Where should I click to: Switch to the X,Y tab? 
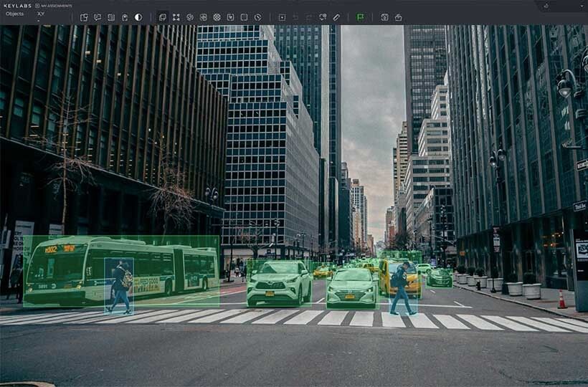41,14
